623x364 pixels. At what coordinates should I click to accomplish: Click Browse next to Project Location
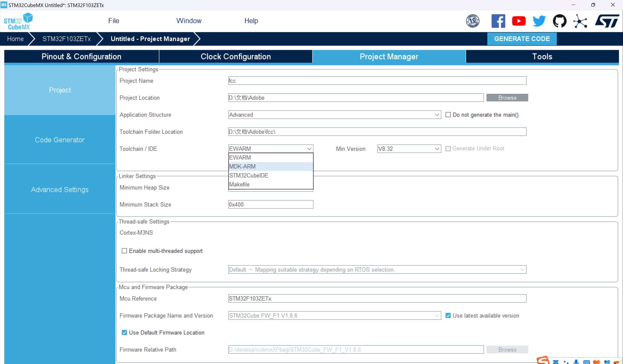507,98
